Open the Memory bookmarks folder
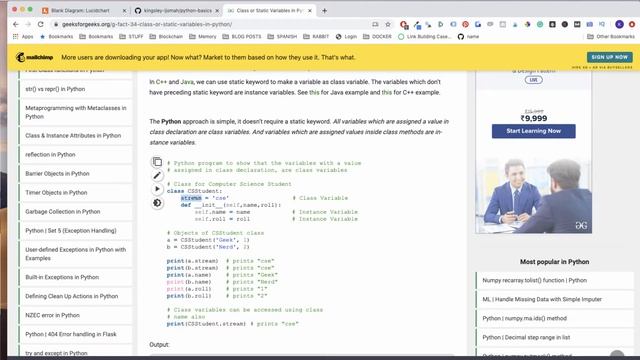Viewport: 640px width, 360px height. coord(203,37)
